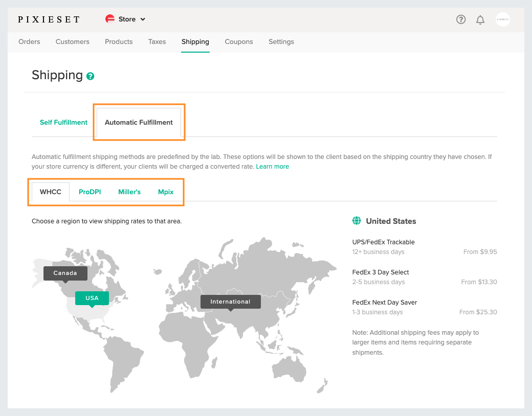
Task: Select the Shipping tab
Action: click(x=195, y=42)
